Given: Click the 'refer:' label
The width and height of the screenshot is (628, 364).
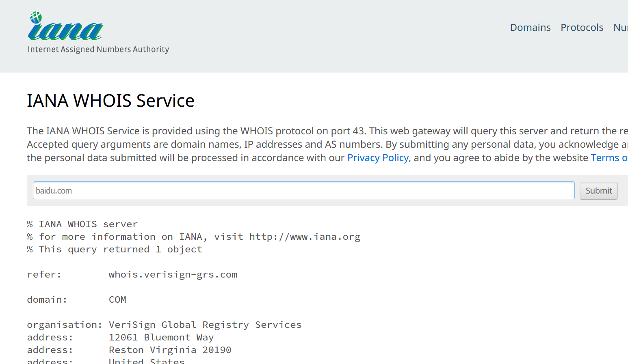Looking at the screenshot, I should (x=44, y=274).
